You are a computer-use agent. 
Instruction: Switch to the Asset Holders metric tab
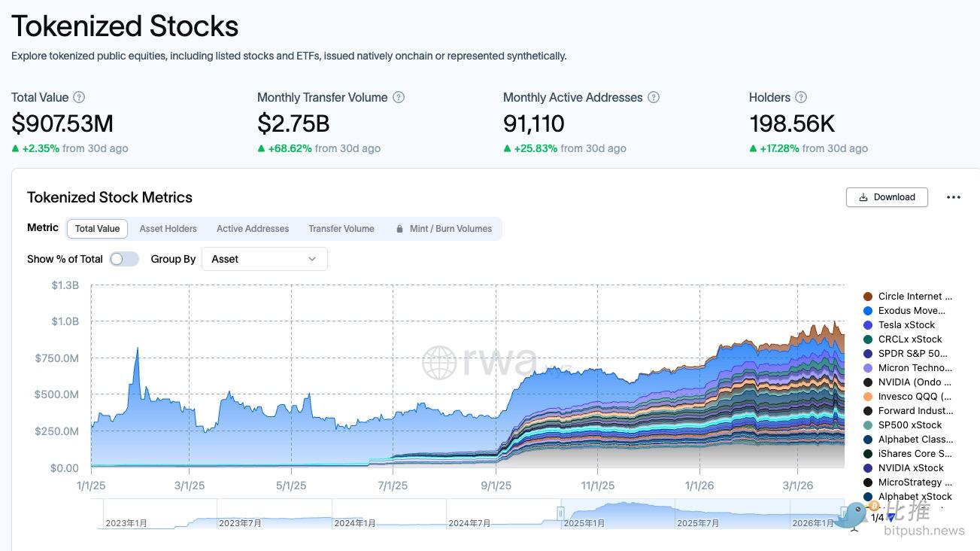tap(168, 229)
